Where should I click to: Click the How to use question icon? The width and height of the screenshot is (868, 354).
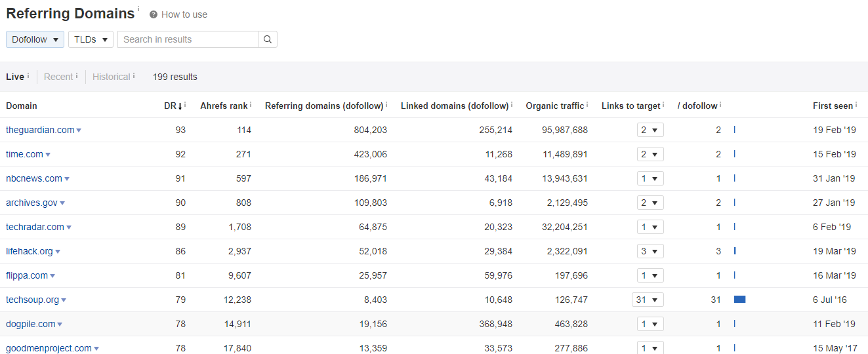pos(154,14)
